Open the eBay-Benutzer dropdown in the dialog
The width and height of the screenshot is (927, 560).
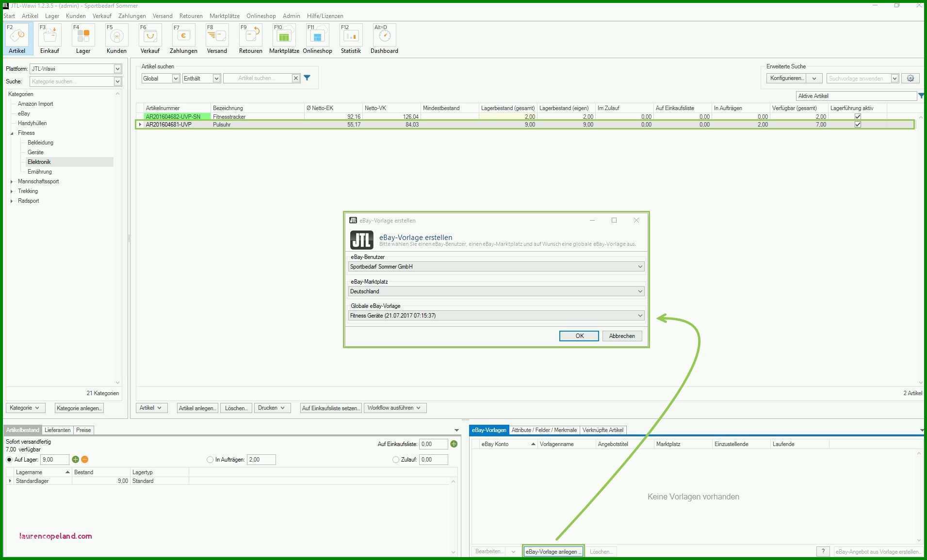496,267
